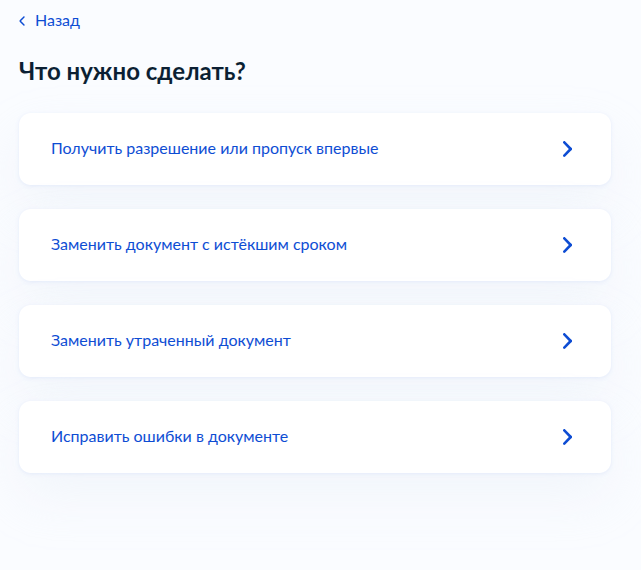This screenshot has width=641, height=570.
Task: Expand the lost document replacement option
Action: pos(315,341)
